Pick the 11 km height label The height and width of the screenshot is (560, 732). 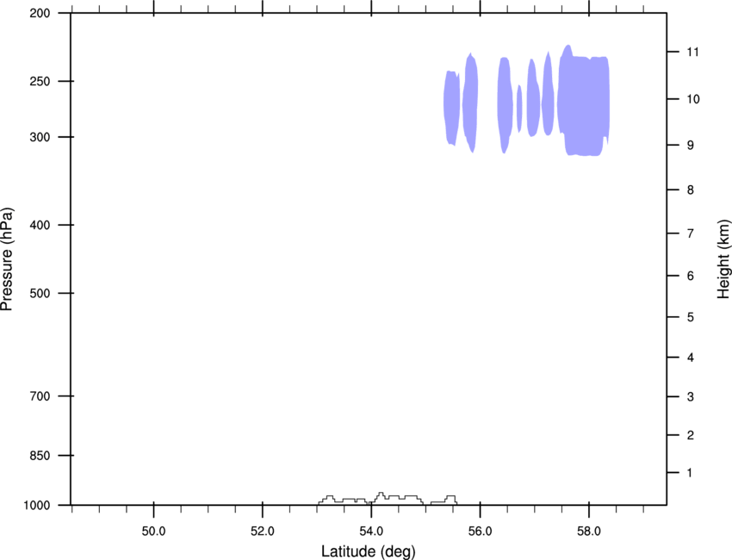[x=692, y=52]
